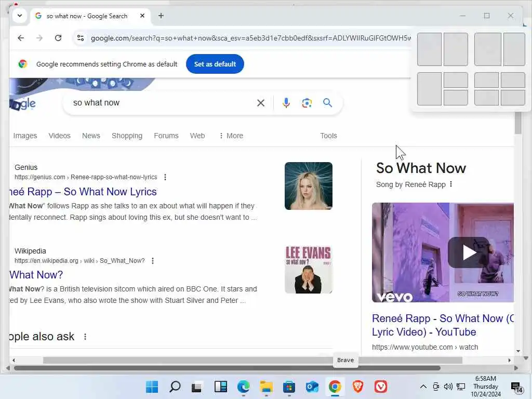Choose the top-left quadrant snap zone

tap(486, 80)
